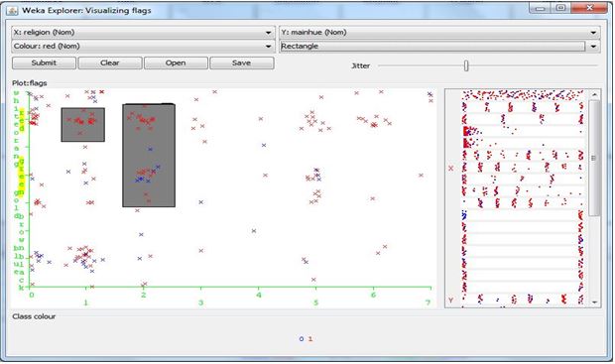615x364 pixels.
Task: Click the scroll down arrow in attribute panel
Action: pos(594,303)
